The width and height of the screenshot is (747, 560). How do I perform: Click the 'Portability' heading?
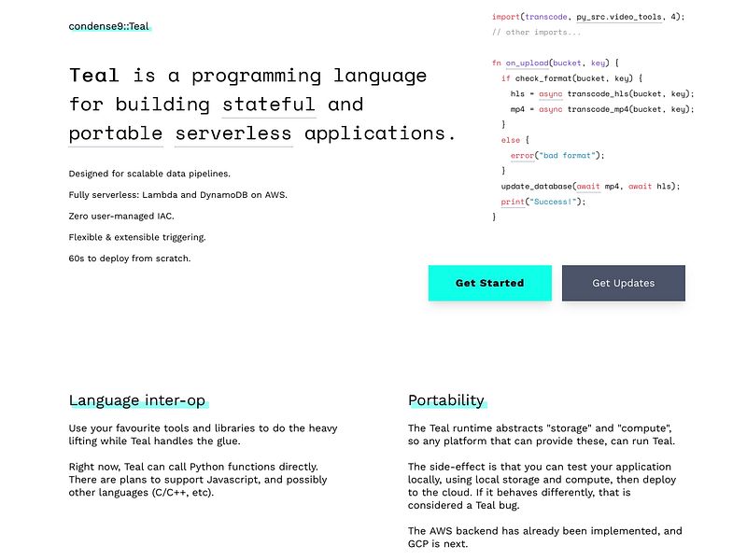tap(446, 400)
